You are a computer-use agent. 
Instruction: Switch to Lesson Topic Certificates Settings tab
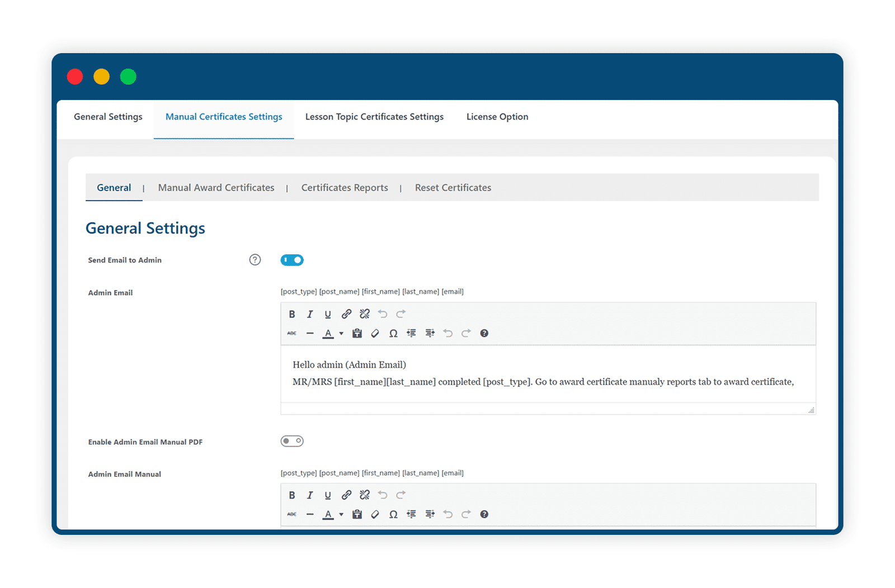[x=374, y=117]
